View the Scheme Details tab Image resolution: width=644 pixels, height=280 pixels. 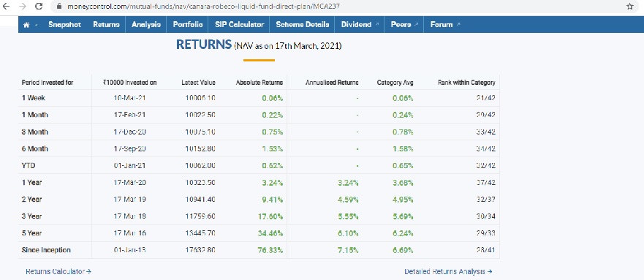pyautogui.click(x=303, y=25)
